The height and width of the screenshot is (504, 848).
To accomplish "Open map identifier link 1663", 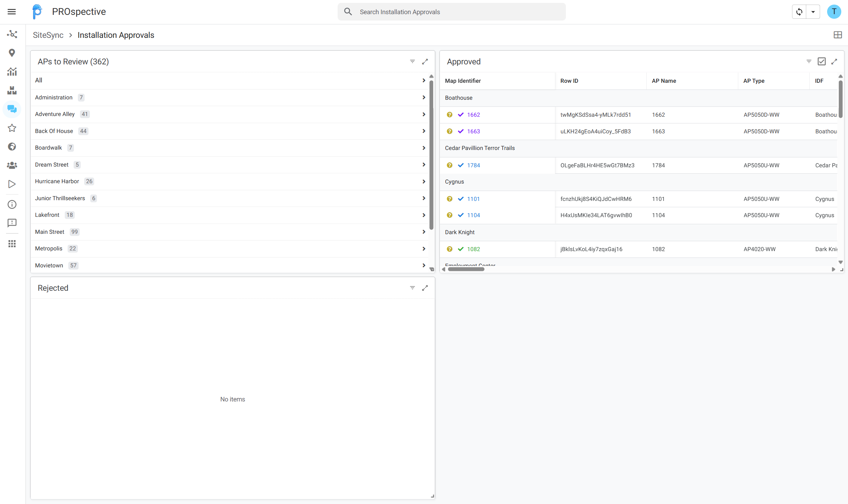I will 473,131.
